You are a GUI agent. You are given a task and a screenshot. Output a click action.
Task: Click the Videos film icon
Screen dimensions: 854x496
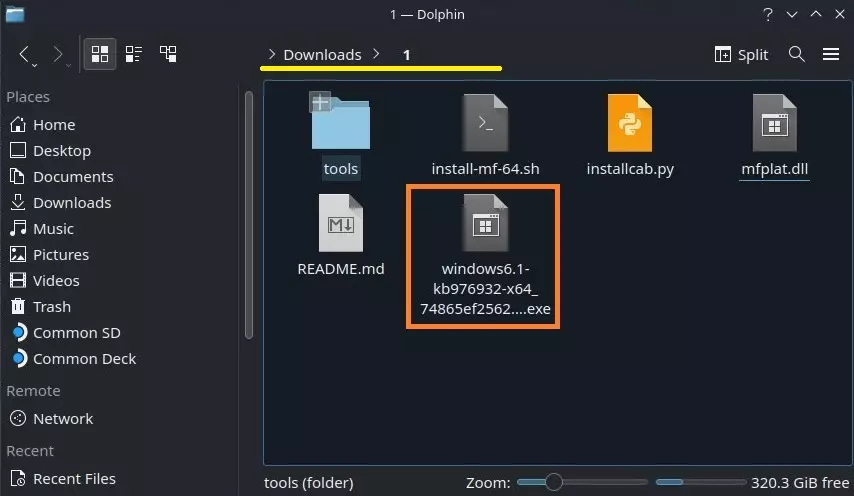18,280
